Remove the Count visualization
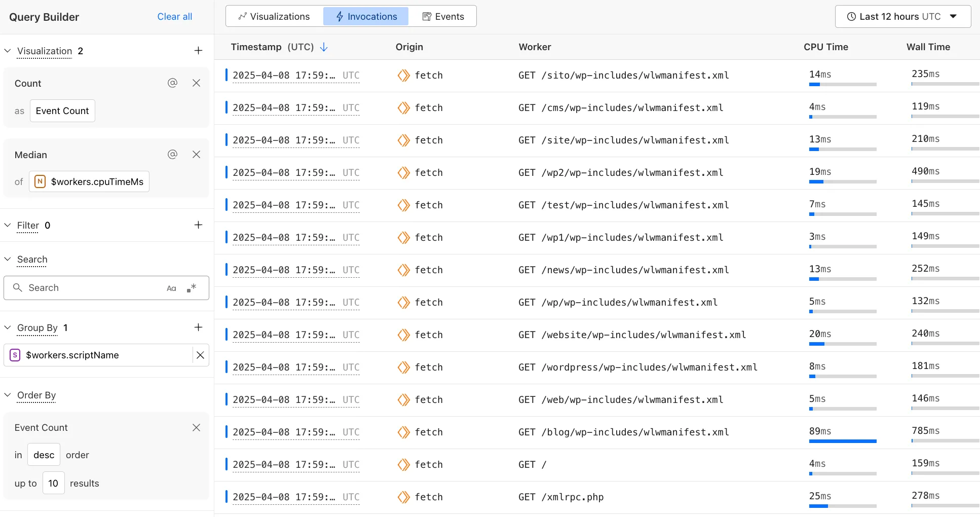The width and height of the screenshot is (980, 517). tap(197, 83)
